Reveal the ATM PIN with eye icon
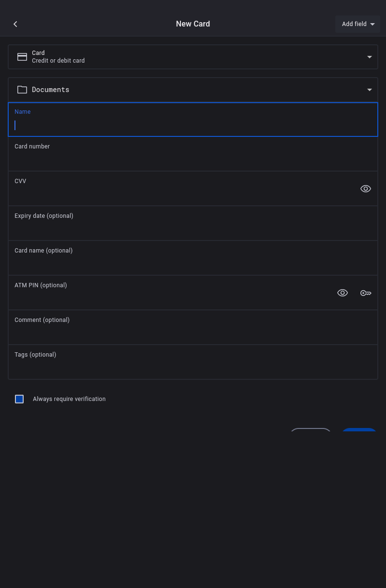This screenshot has width=386, height=588. pyautogui.click(x=343, y=293)
